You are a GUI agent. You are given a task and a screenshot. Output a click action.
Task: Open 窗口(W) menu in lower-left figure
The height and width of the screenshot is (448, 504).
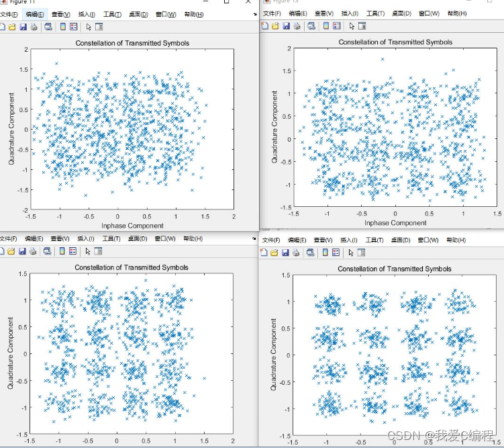pyautogui.click(x=165, y=238)
